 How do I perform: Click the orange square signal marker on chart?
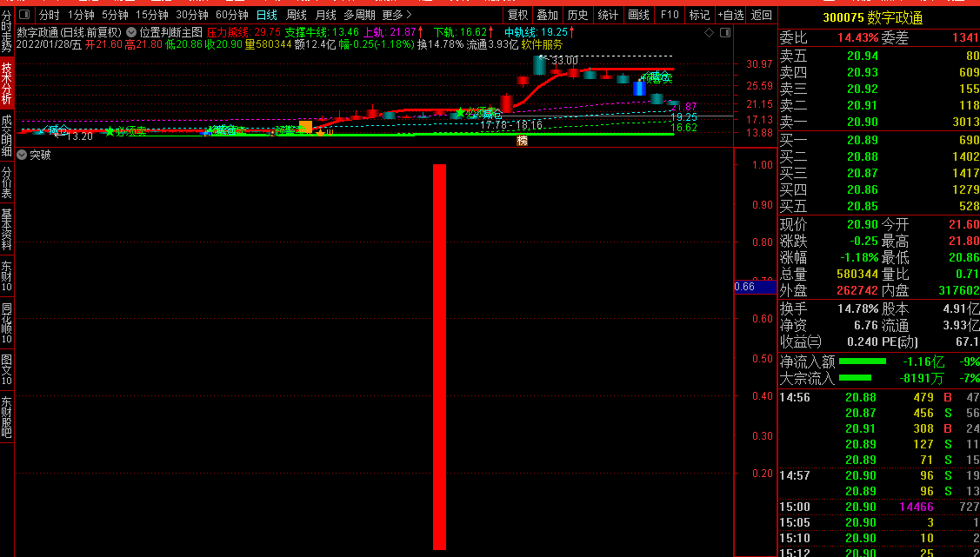tap(305, 127)
